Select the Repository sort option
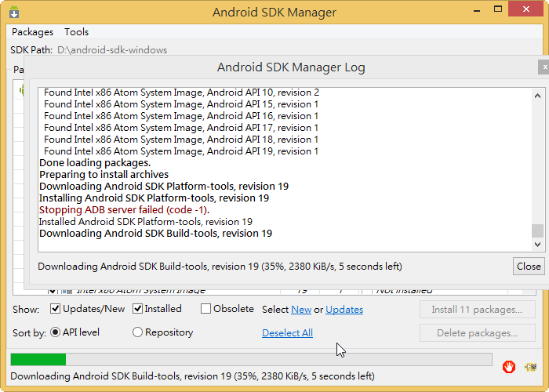The height and width of the screenshot is (392, 549). 137,332
